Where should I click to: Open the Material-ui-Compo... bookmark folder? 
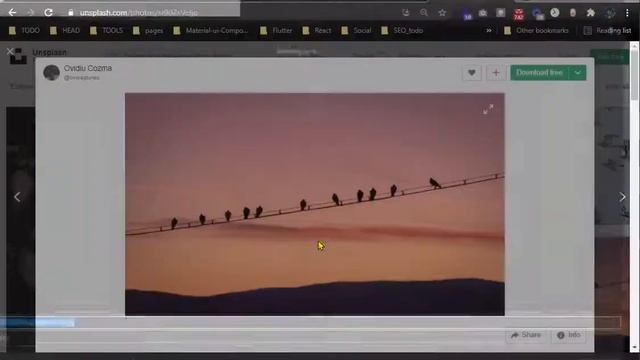pyautogui.click(x=211, y=31)
